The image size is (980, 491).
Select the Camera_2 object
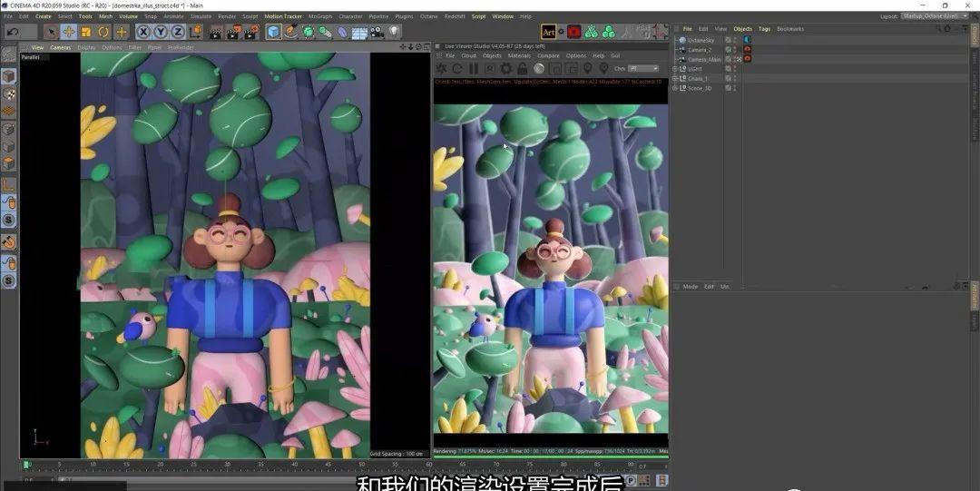700,49
